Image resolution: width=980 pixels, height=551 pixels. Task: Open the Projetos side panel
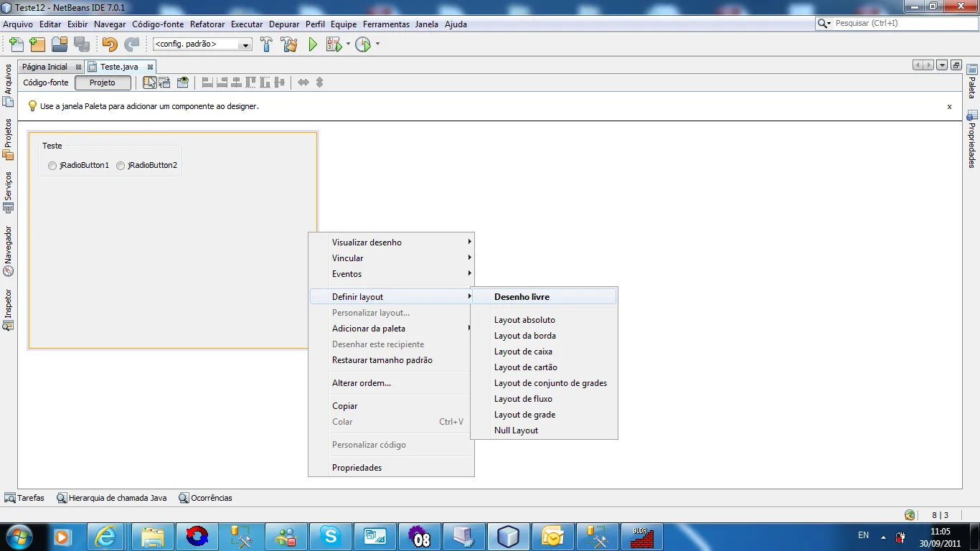9,139
